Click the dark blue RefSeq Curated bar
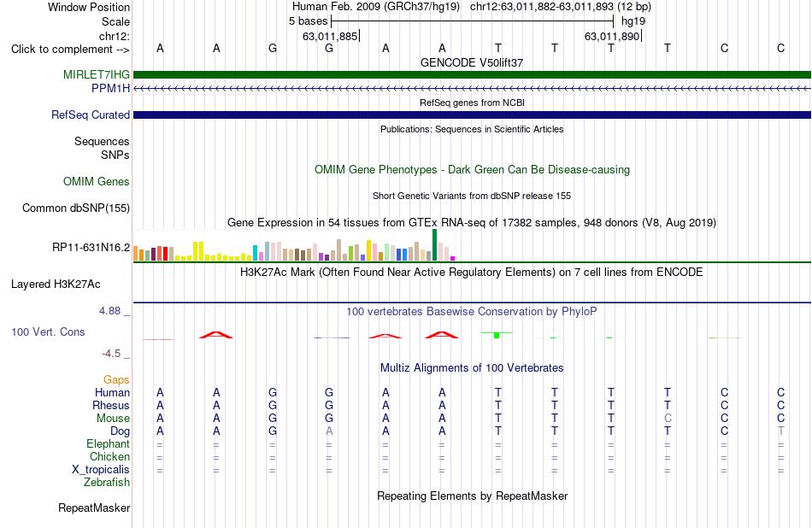This screenshot has width=812, height=528. pos(472,115)
